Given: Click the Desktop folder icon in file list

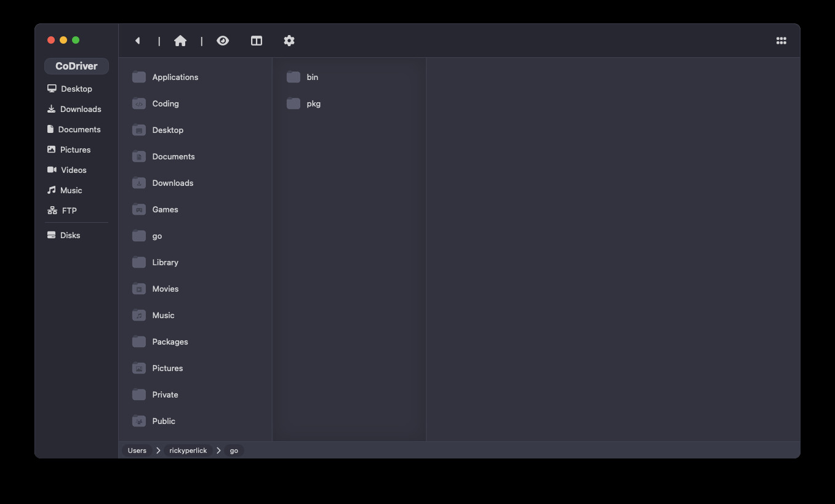Looking at the screenshot, I should point(139,130).
